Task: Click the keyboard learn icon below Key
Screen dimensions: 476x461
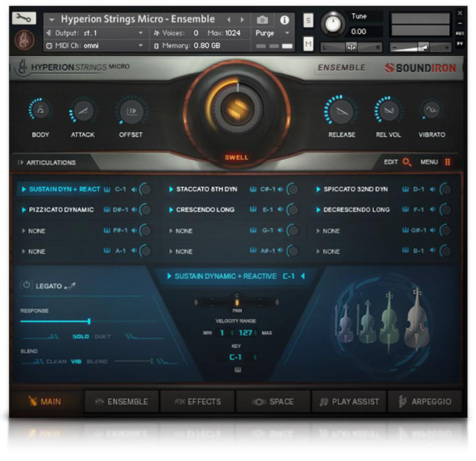Action: (x=237, y=370)
